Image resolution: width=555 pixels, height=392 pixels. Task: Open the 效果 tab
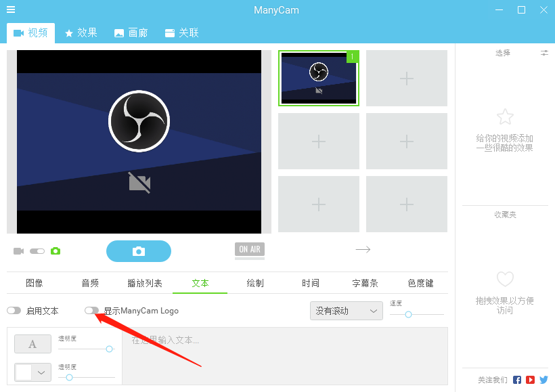coord(81,33)
